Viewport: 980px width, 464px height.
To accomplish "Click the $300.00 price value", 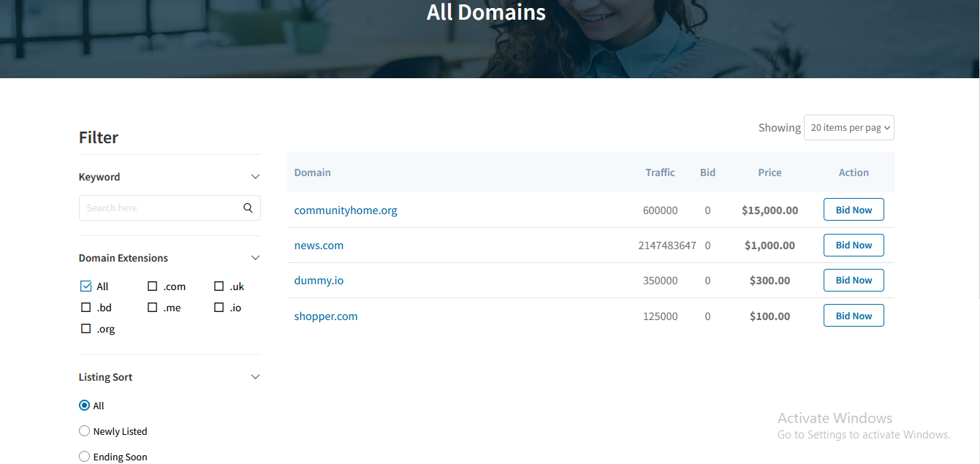I will [770, 281].
